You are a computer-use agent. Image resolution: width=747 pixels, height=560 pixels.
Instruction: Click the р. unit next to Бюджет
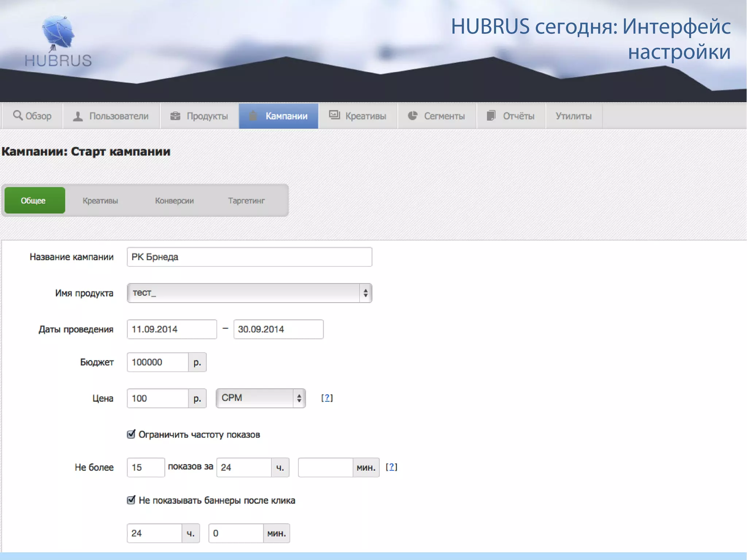click(197, 362)
